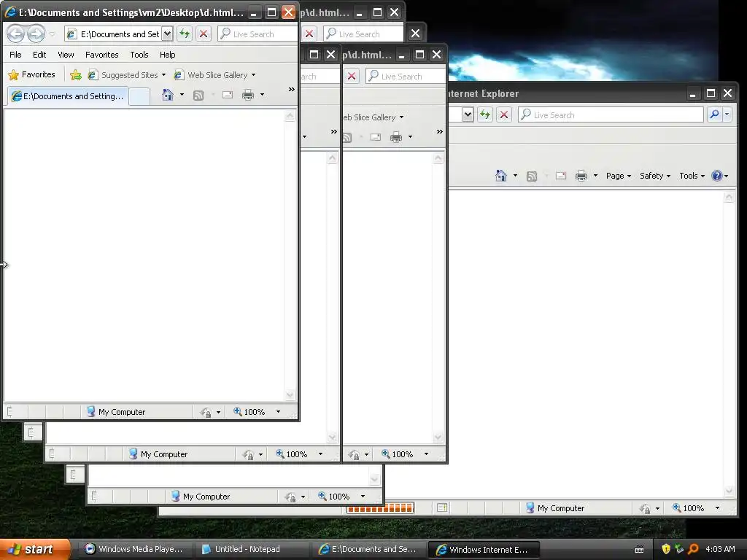The height and width of the screenshot is (560, 747).
Task: Click the 100% zoom button in front window
Action: point(249,412)
